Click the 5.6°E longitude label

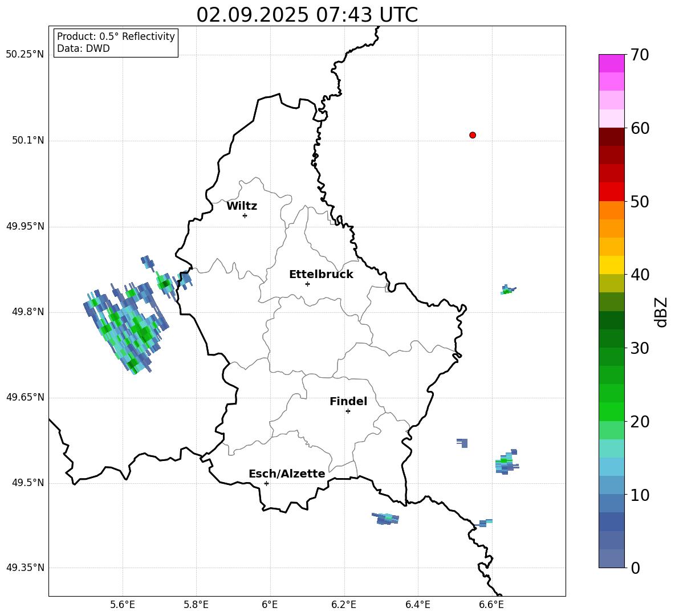(123, 605)
